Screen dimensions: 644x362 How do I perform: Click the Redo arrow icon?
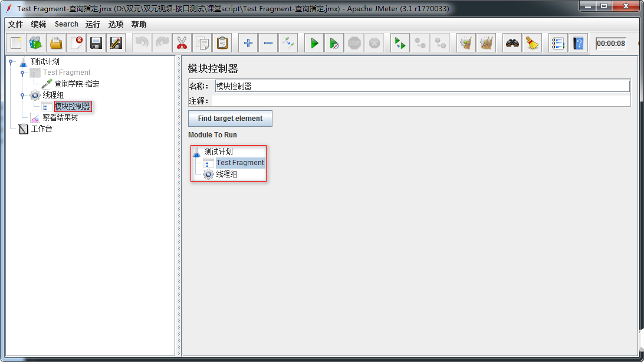pos(162,43)
